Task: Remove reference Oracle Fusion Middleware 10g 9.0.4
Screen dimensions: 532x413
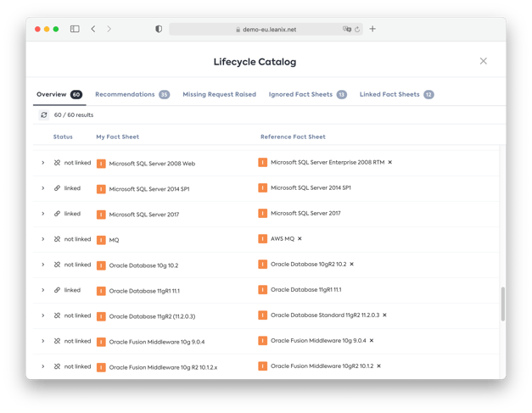Action: [x=372, y=340]
